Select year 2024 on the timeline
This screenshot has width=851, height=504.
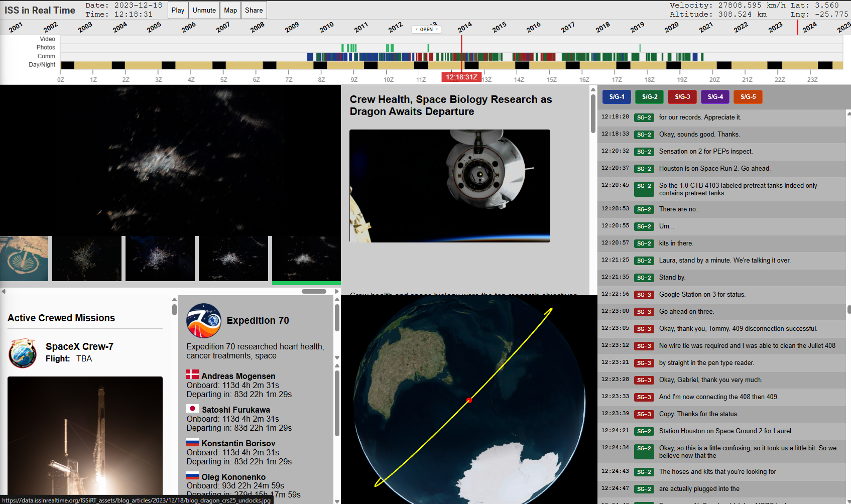coord(809,27)
